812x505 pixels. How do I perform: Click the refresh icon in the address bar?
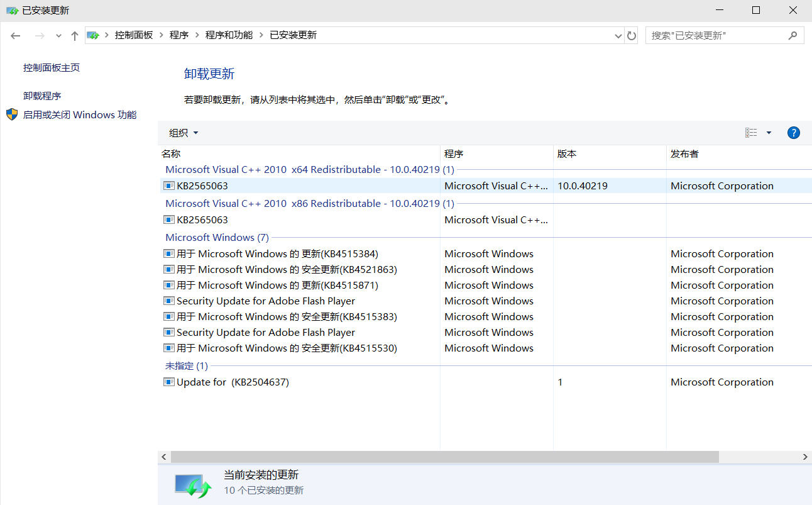coord(632,35)
